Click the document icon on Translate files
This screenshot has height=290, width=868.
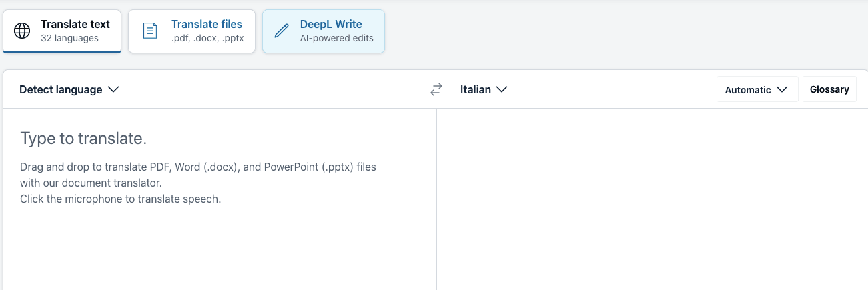(150, 31)
